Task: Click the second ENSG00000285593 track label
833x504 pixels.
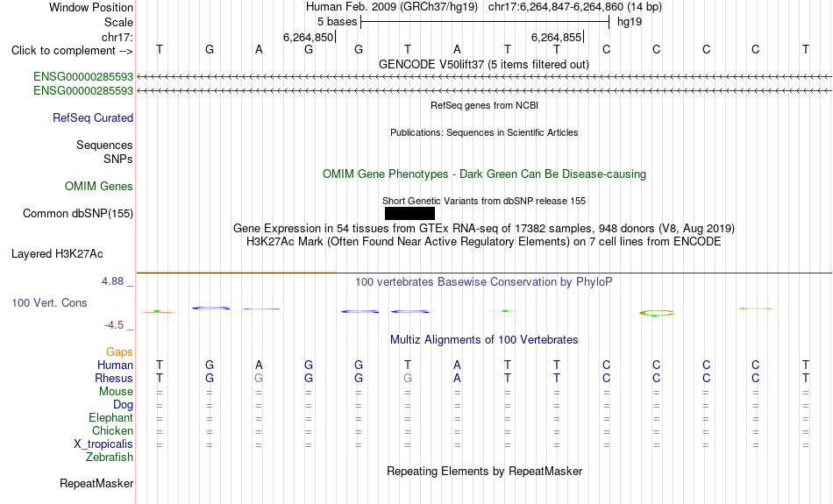Action: (83, 91)
